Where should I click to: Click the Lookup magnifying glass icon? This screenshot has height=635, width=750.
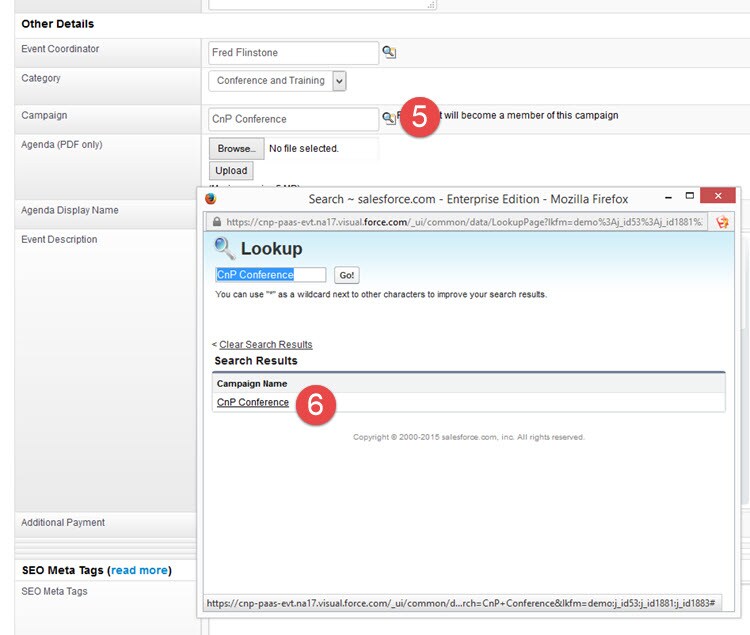click(x=224, y=248)
